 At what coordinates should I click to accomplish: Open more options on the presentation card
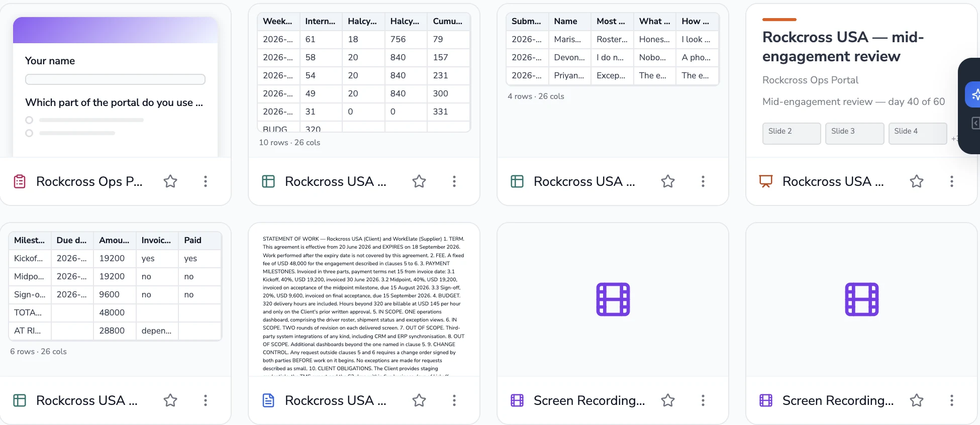[x=952, y=181]
